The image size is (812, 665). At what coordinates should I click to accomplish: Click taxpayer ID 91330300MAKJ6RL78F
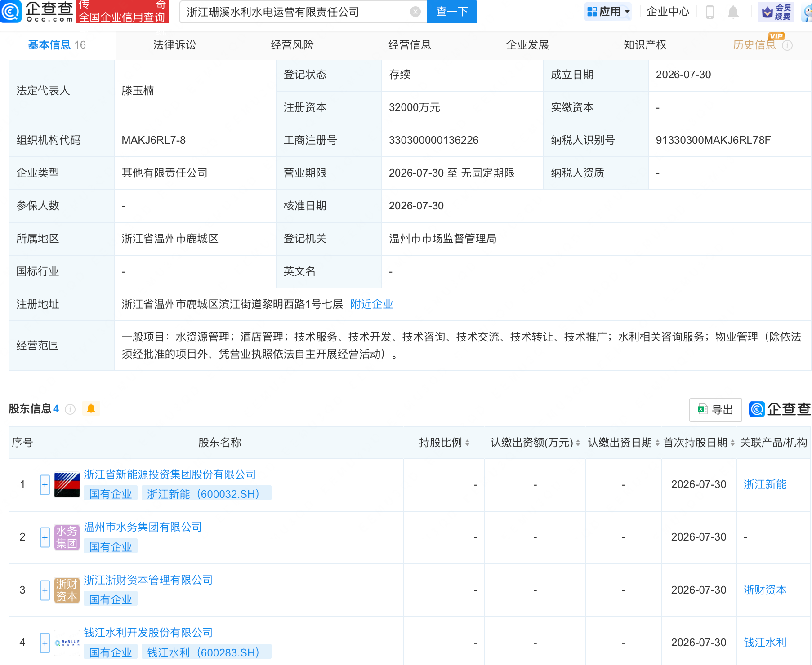tap(713, 140)
